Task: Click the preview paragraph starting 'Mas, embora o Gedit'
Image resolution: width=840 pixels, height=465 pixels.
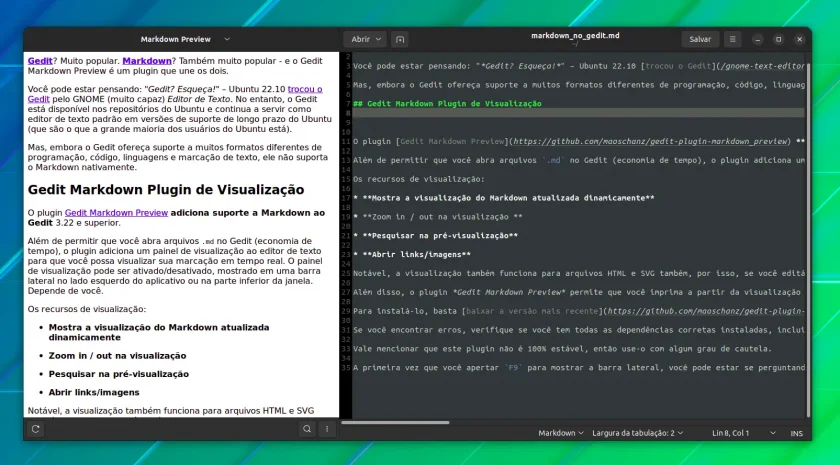Action: click(178, 157)
